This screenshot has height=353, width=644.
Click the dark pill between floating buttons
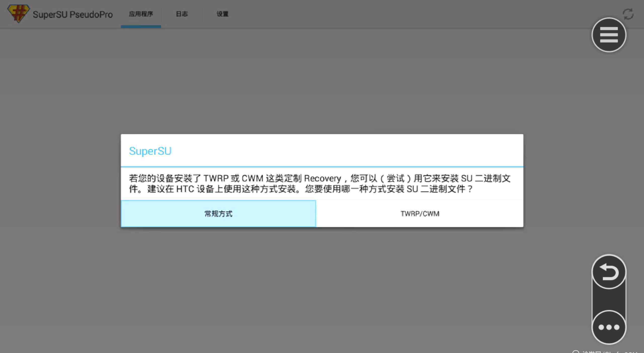point(609,299)
